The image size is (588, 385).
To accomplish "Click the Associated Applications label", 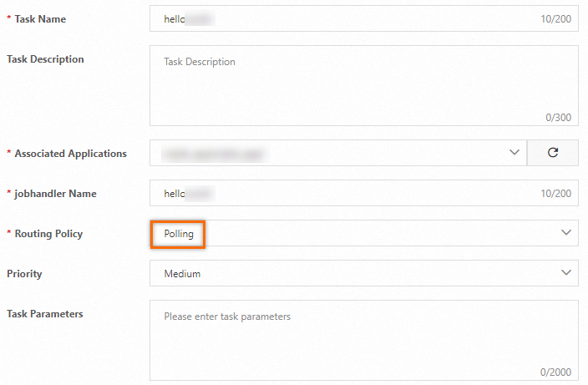I will point(70,154).
